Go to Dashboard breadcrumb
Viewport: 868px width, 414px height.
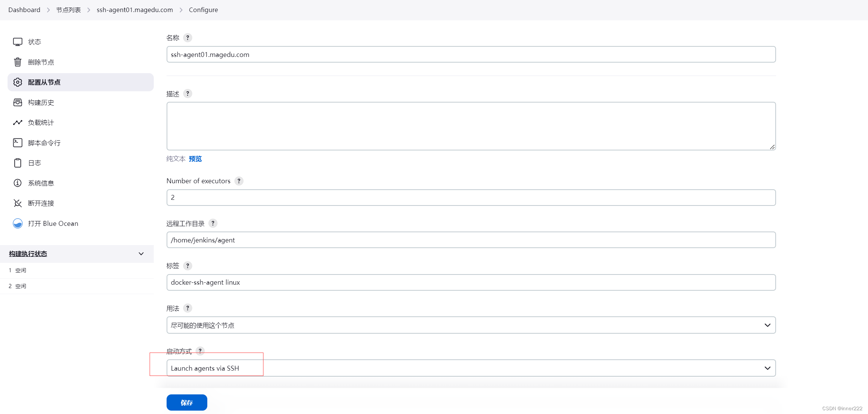(24, 10)
